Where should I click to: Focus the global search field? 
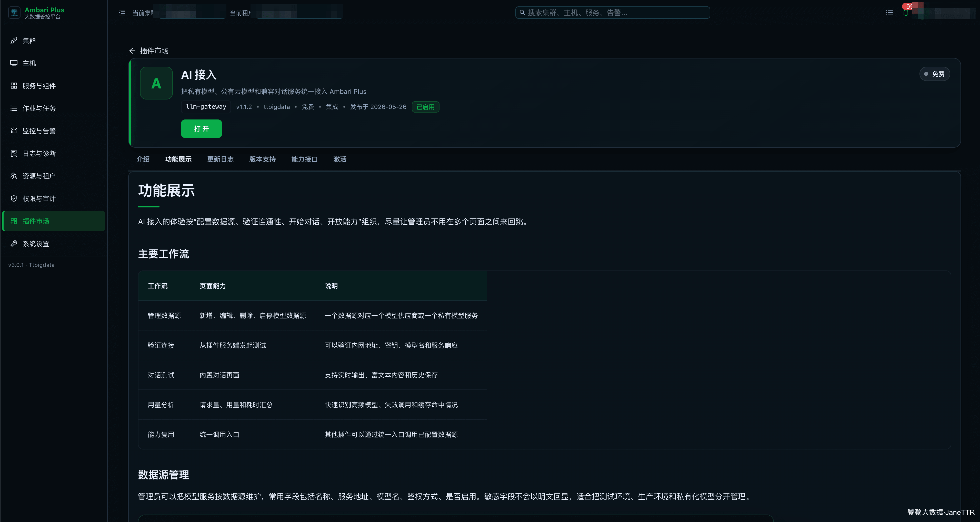point(613,13)
